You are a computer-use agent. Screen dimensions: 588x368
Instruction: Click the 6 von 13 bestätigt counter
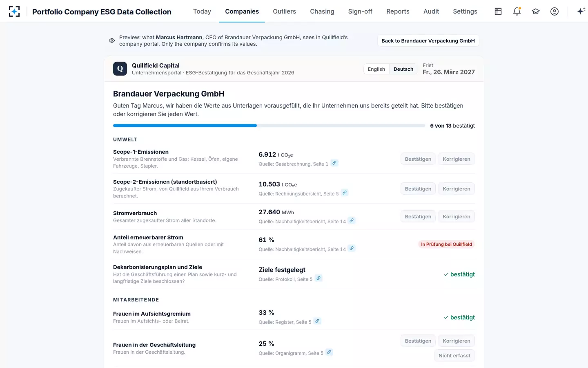point(452,126)
